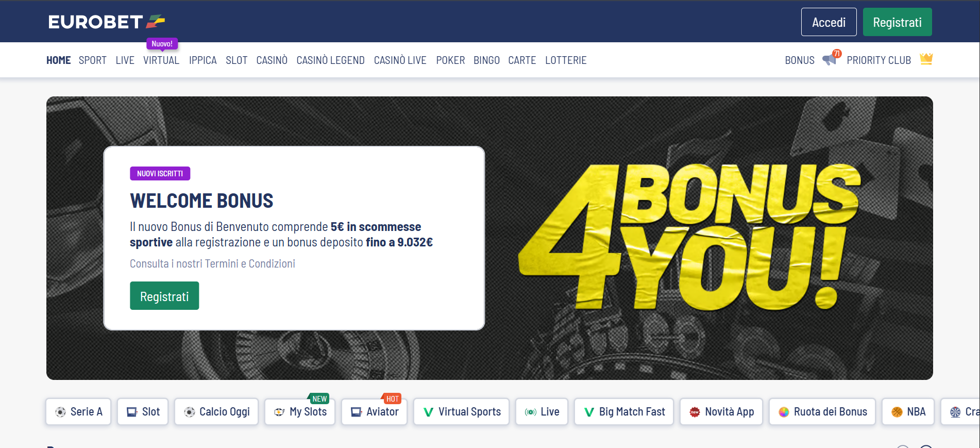Open the Live shortcut chip
Viewport: 980px width, 448px height.
coord(542,412)
